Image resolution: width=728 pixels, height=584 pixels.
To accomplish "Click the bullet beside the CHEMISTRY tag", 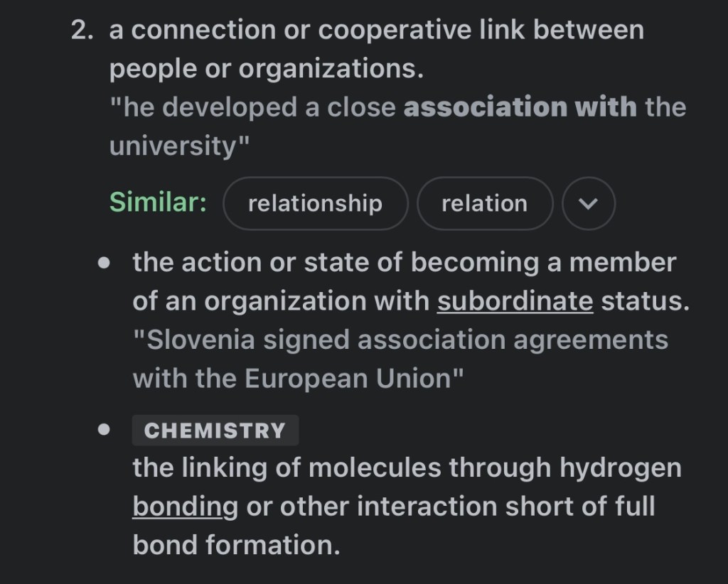I will pos(105,430).
